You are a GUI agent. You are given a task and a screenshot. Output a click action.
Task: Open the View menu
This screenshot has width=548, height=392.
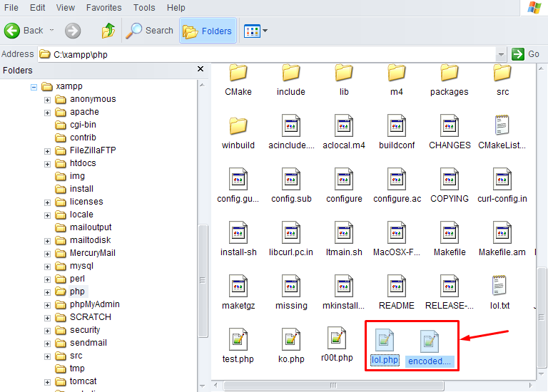[66, 7]
